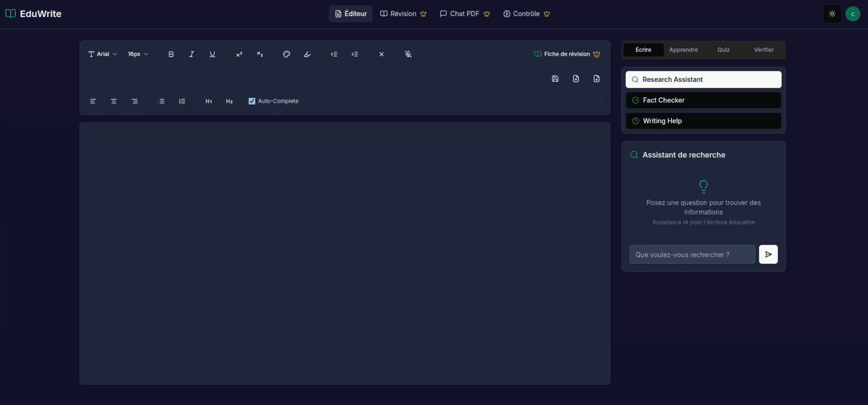This screenshot has height=405, width=868.
Task: Toggle the muted microphone dictation icon
Action: tap(408, 54)
